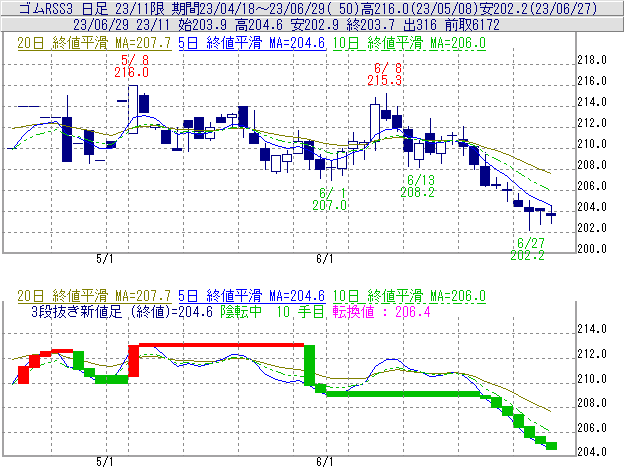The image size is (624, 475).
Task: Click the 5/1 date label under top chart
Action: click(105, 259)
